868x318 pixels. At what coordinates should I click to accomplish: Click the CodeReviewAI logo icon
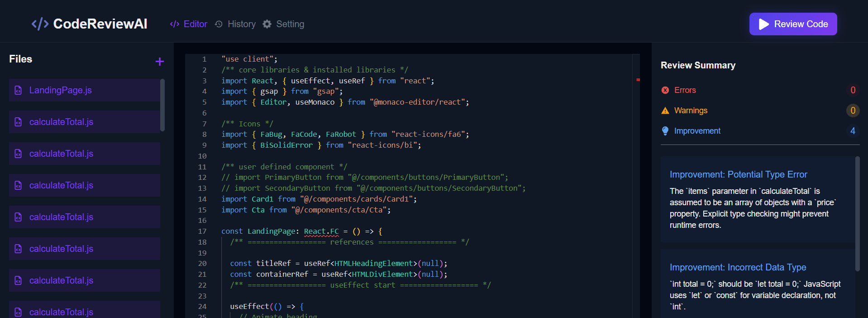[40, 24]
